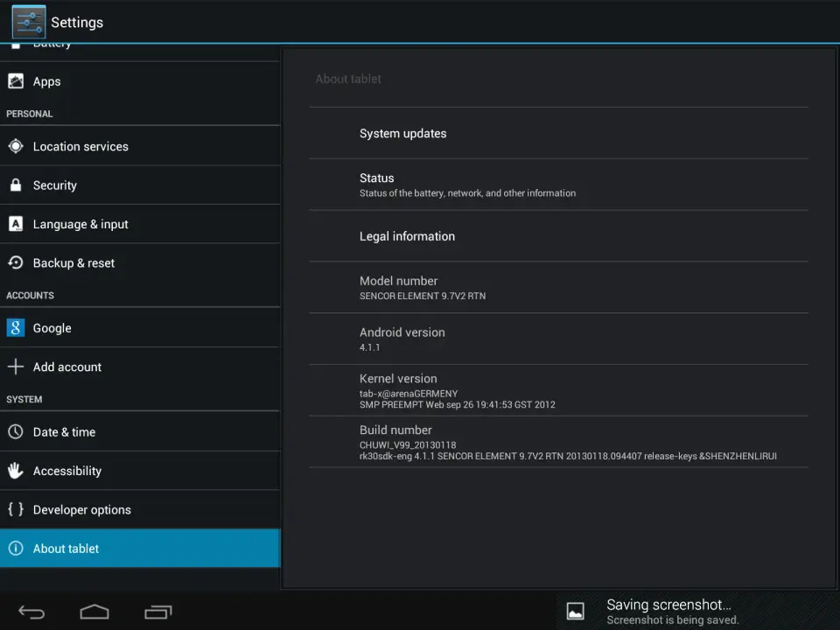The height and width of the screenshot is (630, 840).
Task: Open the Recent apps navigation button
Action: coord(157,612)
